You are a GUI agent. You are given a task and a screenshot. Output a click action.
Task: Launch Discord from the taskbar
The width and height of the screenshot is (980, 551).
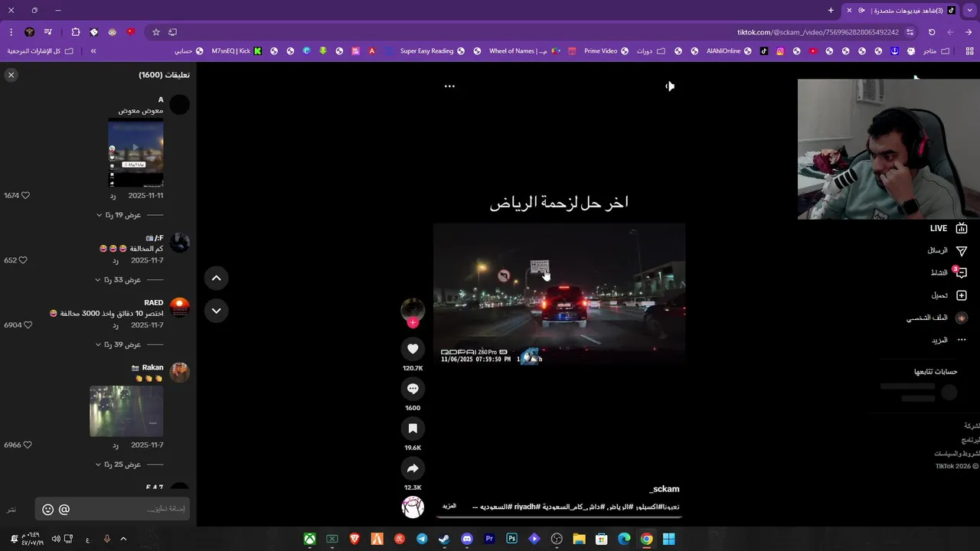click(x=467, y=539)
